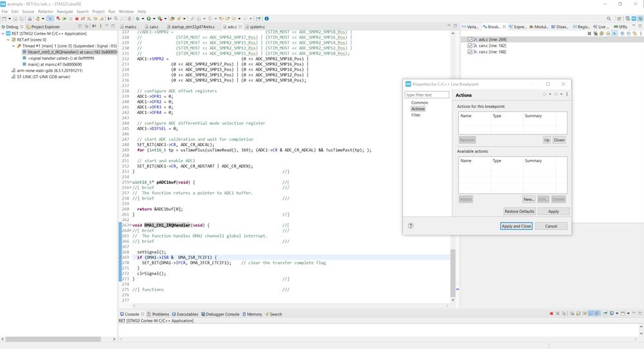Open Breakpoints view kebab menu
This screenshot has height=349, width=644.
[641, 33]
